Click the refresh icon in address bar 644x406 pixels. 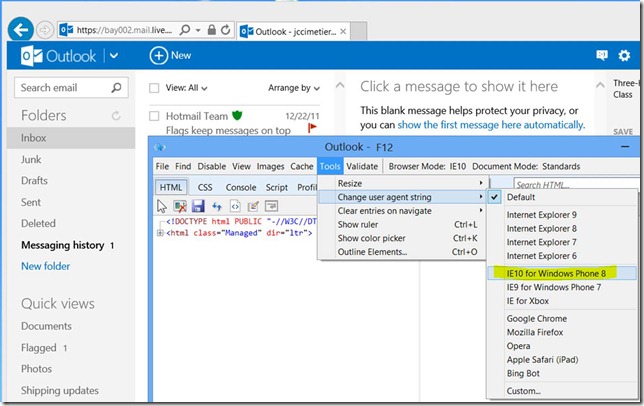pyautogui.click(x=225, y=30)
